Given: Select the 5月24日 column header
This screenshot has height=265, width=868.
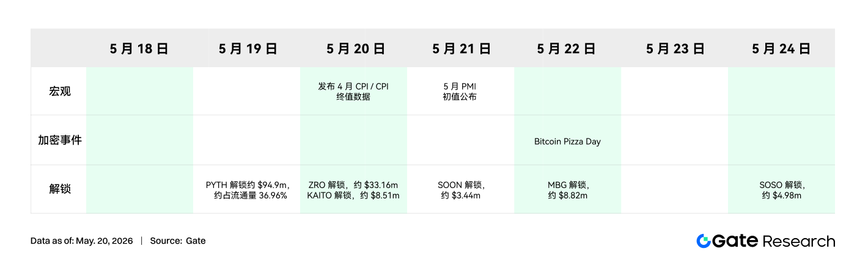Looking at the screenshot, I should [781, 49].
